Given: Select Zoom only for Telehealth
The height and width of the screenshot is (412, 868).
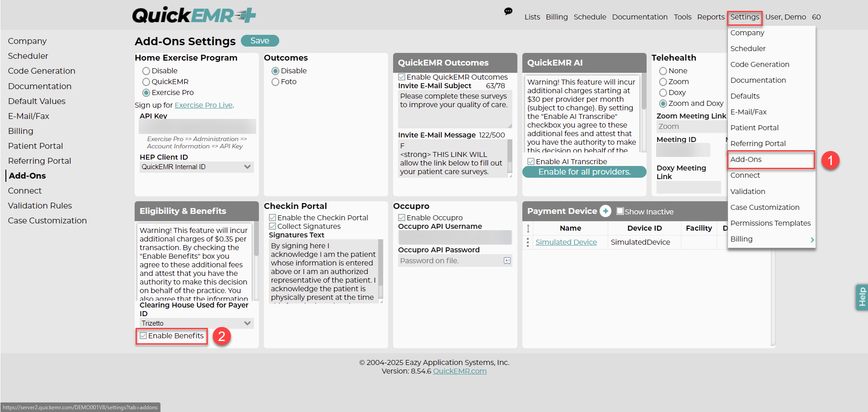Looking at the screenshot, I should click(x=663, y=82).
